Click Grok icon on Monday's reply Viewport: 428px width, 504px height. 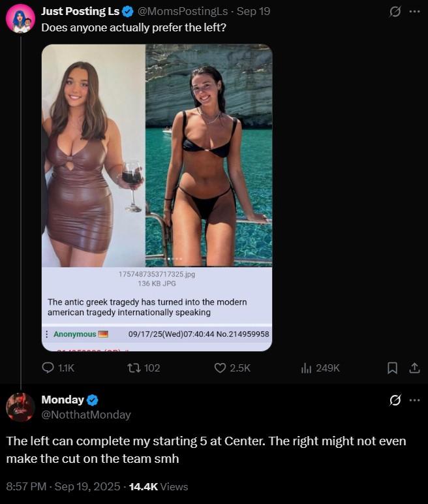click(394, 400)
